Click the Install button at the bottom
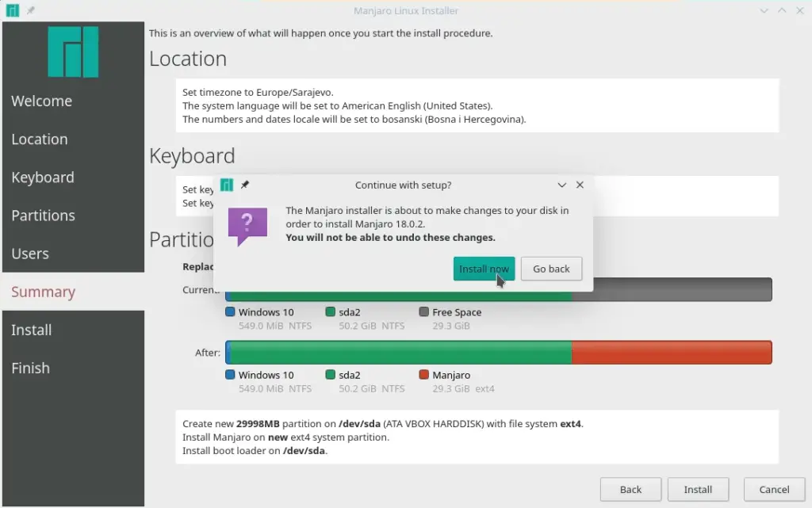The image size is (812, 508). 698,490
